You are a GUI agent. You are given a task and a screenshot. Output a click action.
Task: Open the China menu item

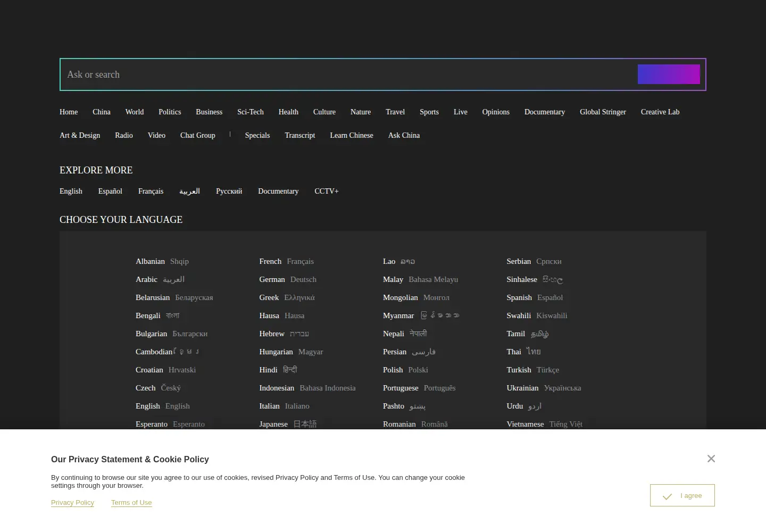[x=102, y=112]
